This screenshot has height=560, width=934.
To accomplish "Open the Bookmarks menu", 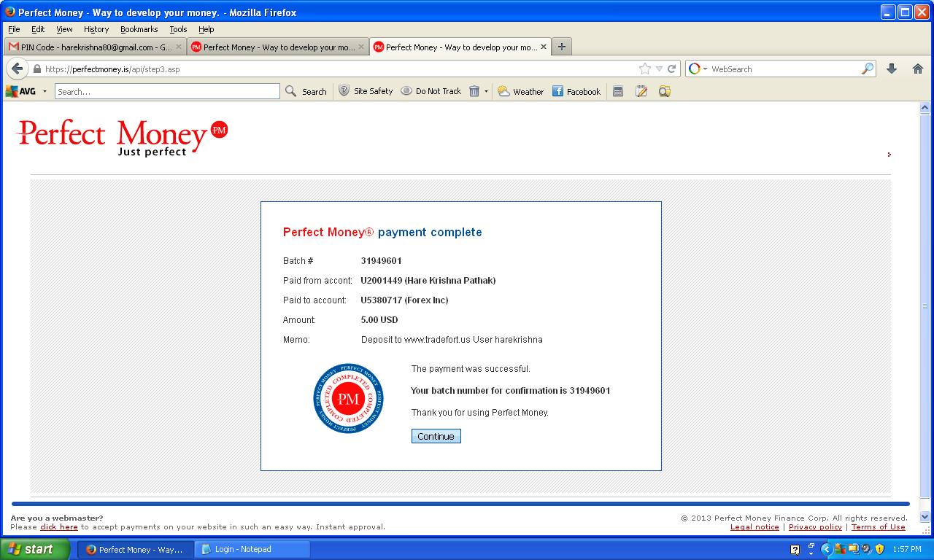I will (x=139, y=29).
